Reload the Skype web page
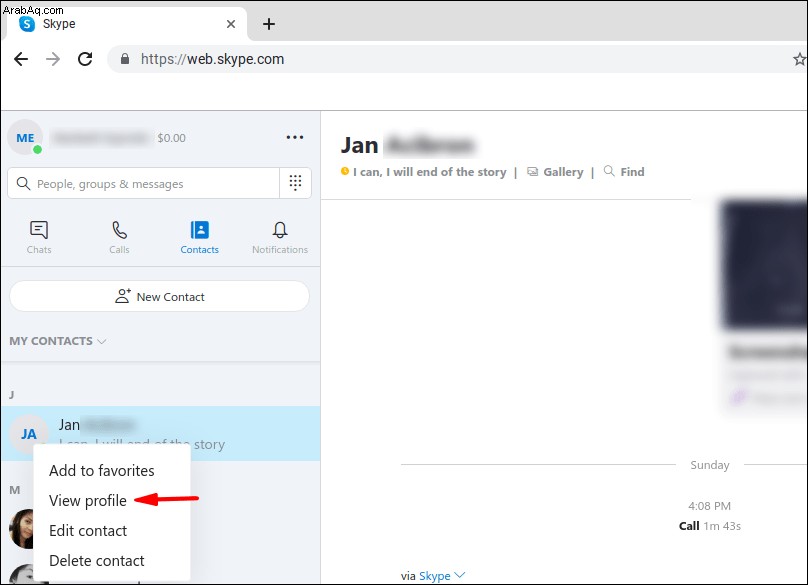This screenshot has height=585, width=808. tap(85, 59)
